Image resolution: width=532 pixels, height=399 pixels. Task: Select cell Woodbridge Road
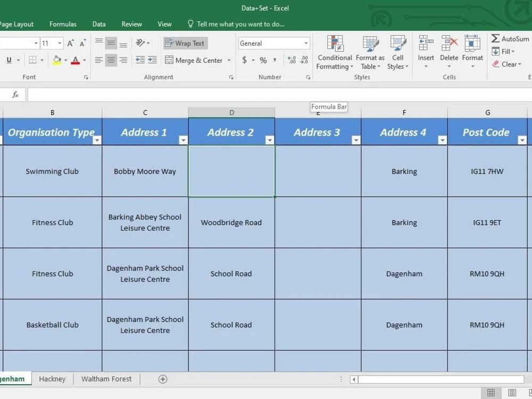tap(231, 222)
